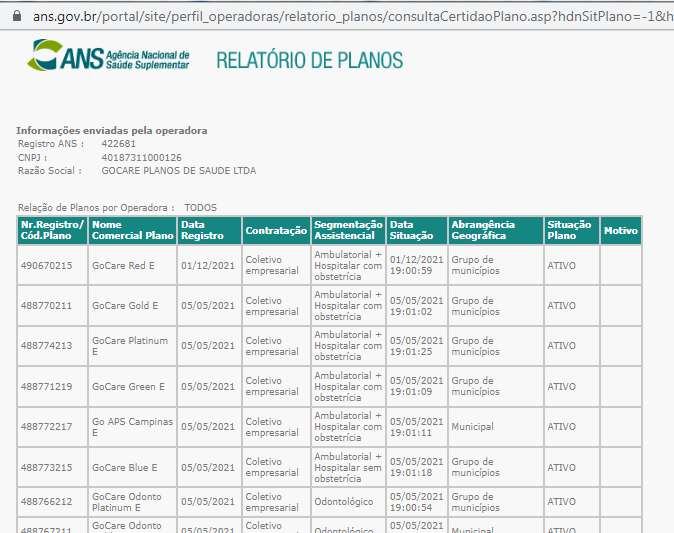Image resolution: width=674 pixels, height=533 pixels.
Task: Click the Segmentação Assistencial column header
Action: (348, 230)
